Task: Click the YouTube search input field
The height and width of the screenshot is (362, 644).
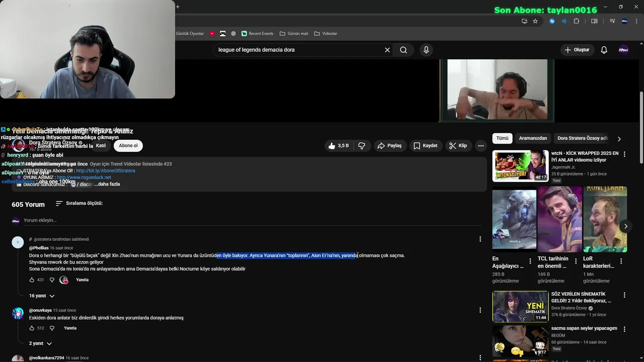Action: (298, 50)
